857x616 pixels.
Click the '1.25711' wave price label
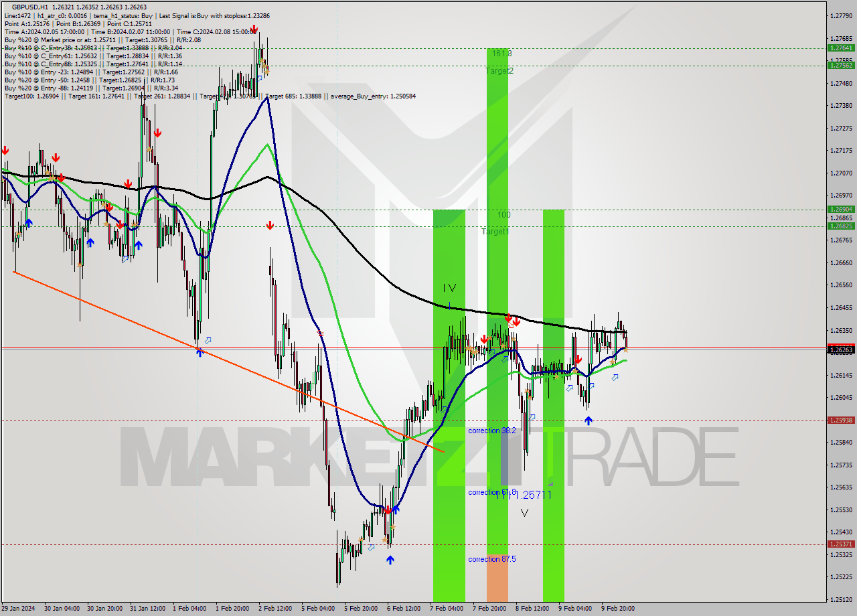[532, 495]
